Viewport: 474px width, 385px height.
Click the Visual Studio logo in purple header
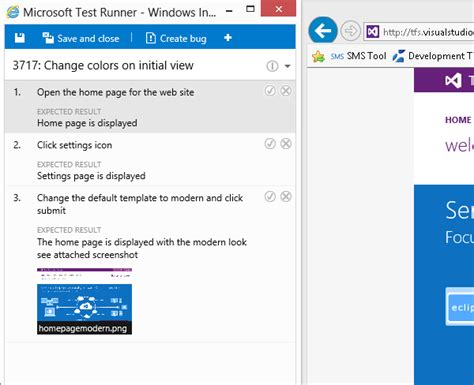453,80
